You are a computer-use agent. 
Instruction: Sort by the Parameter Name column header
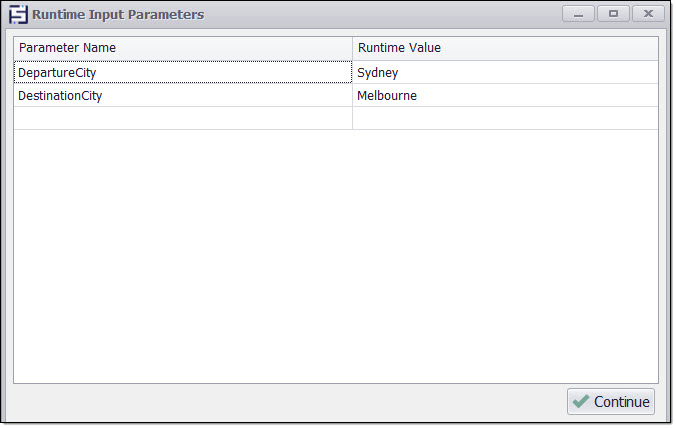pyautogui.click(x=183, y=48)
